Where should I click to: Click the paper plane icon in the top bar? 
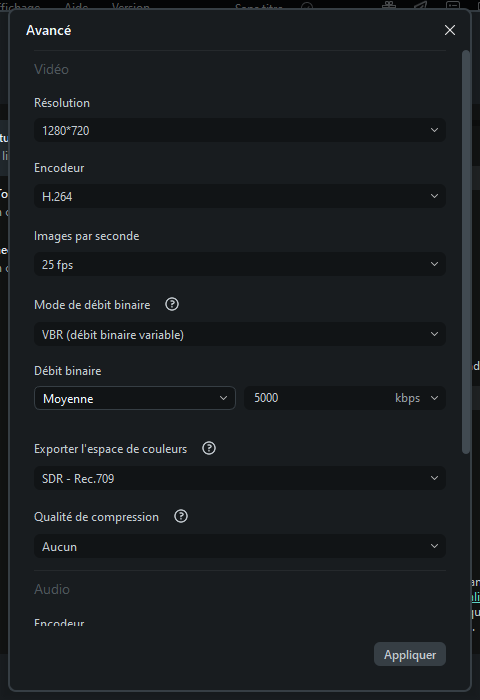421,5
